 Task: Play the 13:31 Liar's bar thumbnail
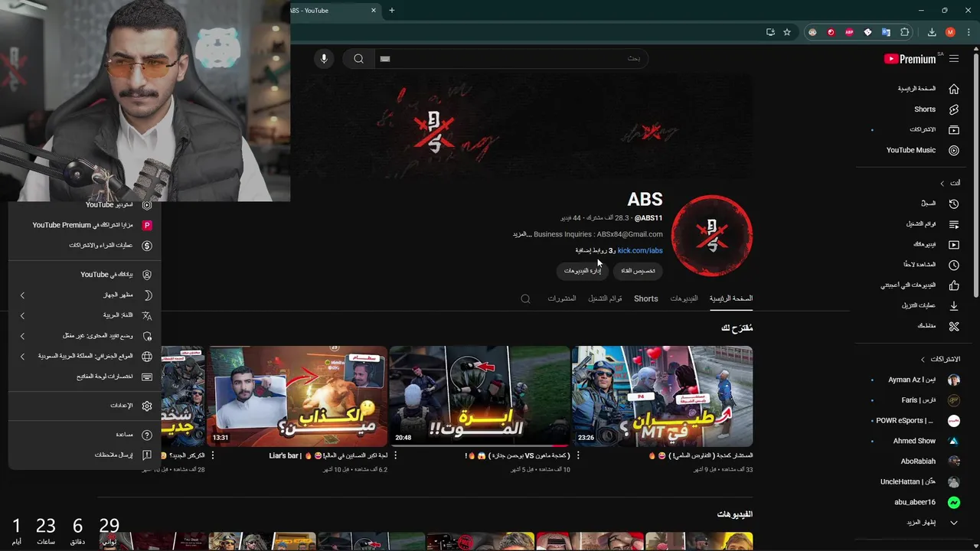point(297,396)
